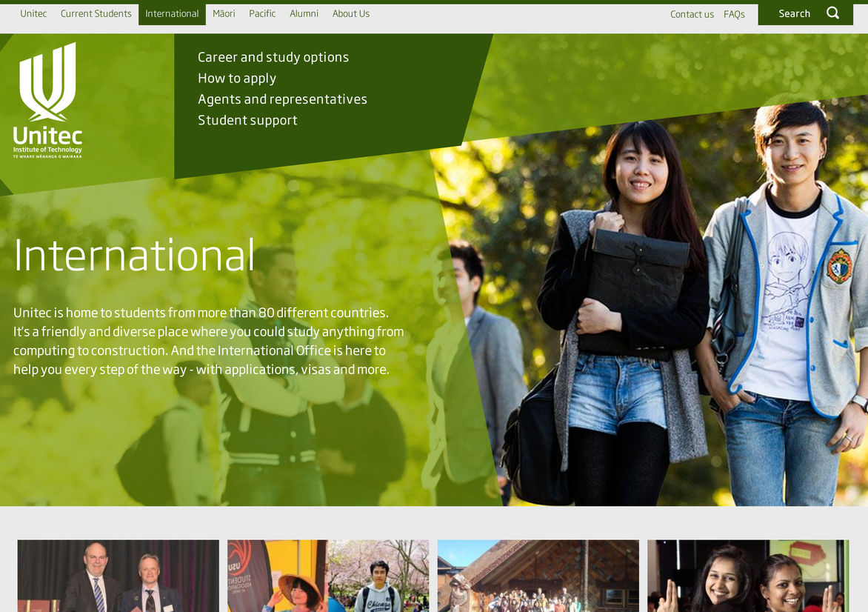Navigate to About Us
Screen dimensions: 868x612
pos(350,14)
